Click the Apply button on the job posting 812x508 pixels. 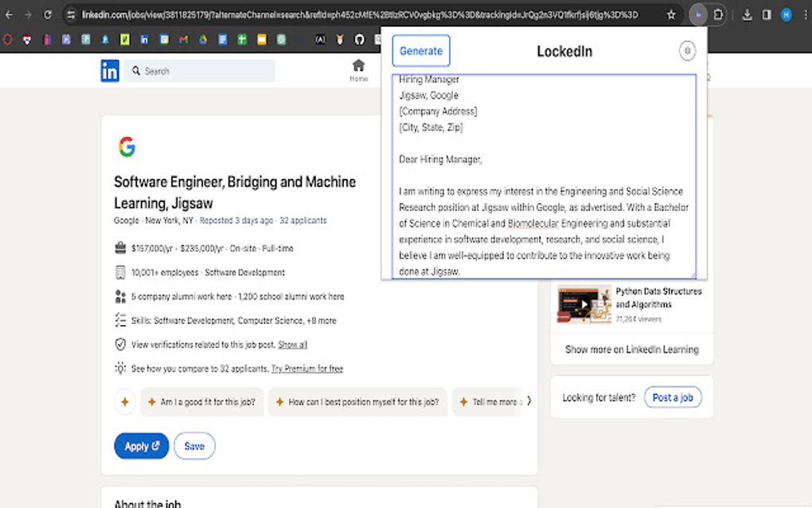[141, 446]
